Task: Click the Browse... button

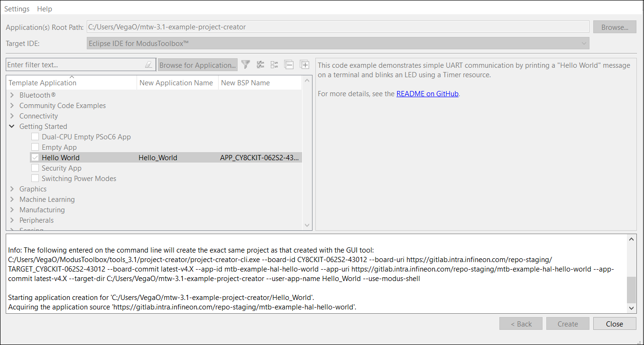Action: 615,27
